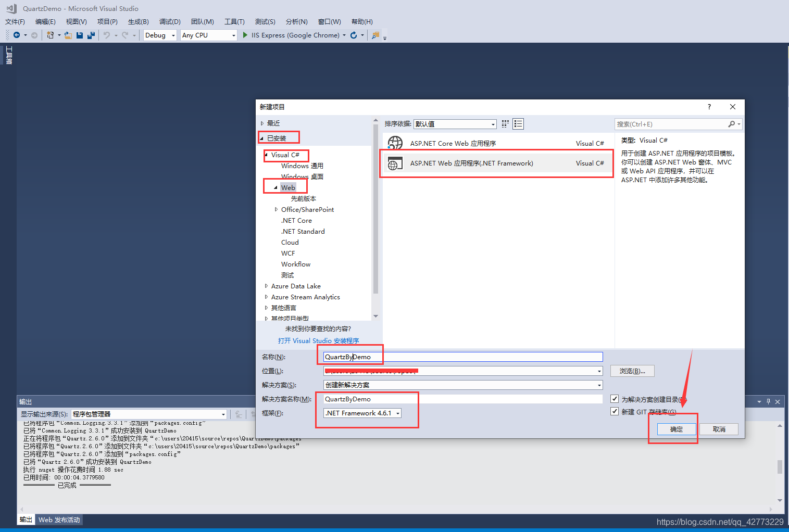Click the OK button to create the project
This screenshot has height=532, width=789.
(677, 429)
